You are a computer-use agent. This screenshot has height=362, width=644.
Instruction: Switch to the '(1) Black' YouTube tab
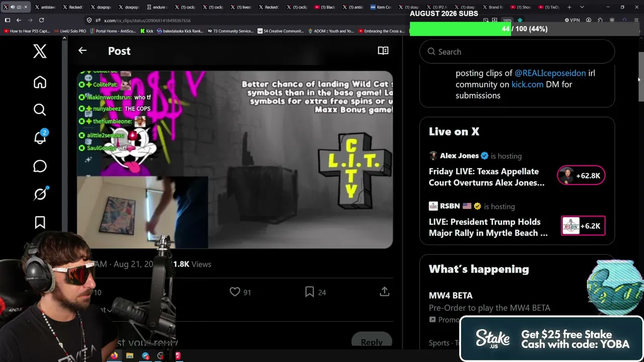[325, 7]
